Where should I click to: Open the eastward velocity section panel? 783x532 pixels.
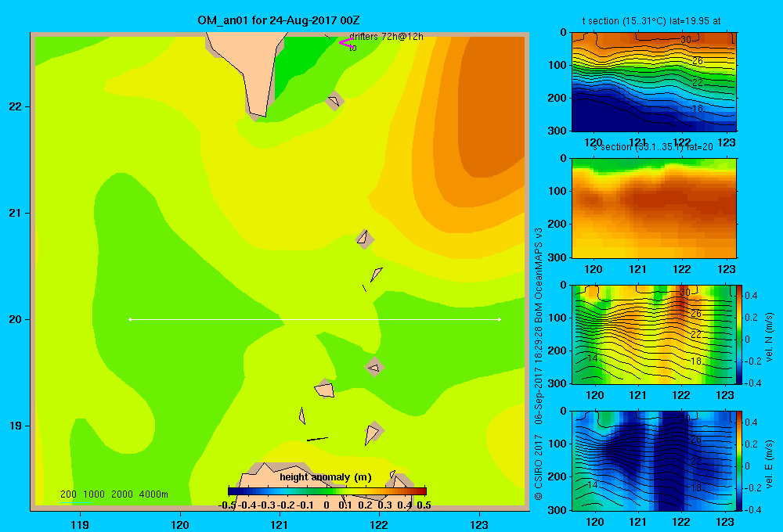pos(654,461)
